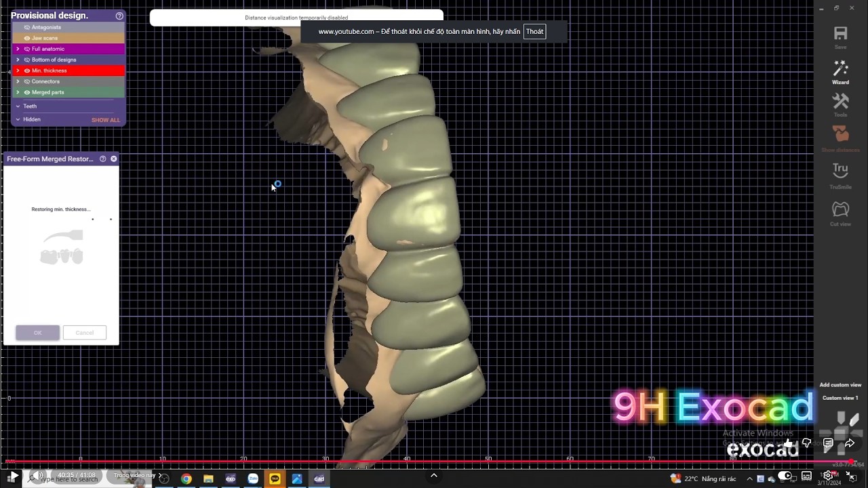Viewport: 868px width, 488px height.
Task: Share the video using arrow icon
Action: (850, 443)
